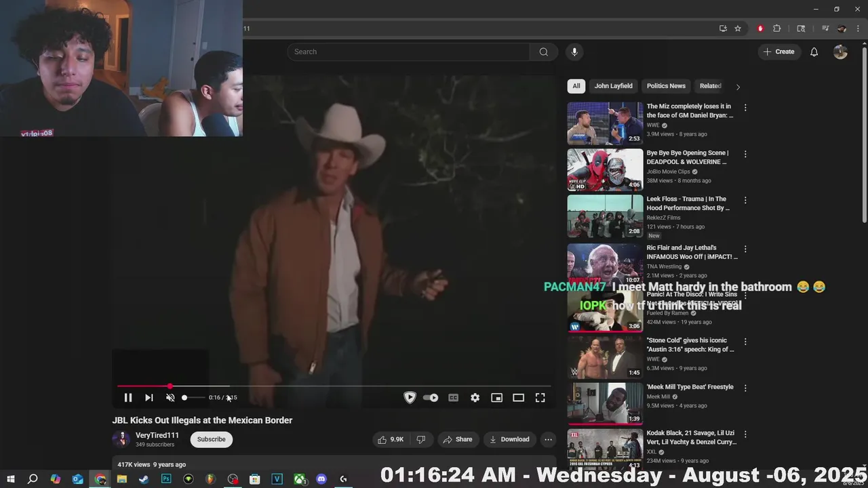Open Discord from the taskbar
This screenshot has height=488, width=868.
321,479
